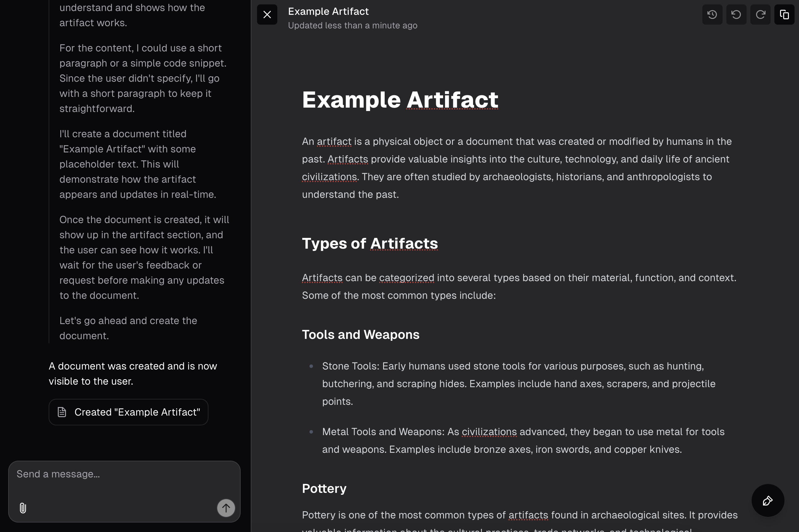The width and height of the screenshot is (799, 532).
Task: Click the underlined word "categorized"
Action: pos(406,278)
